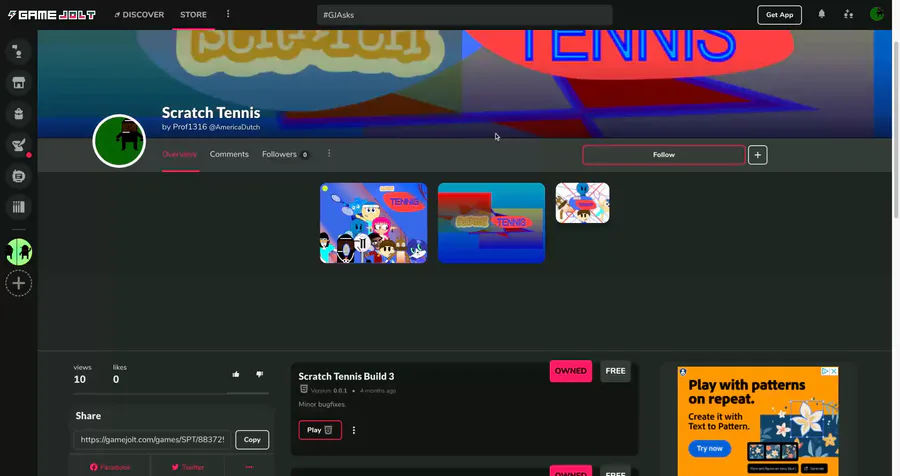Click the FREE badge on Build 3
900x476 pixels.
click(615, 371)
